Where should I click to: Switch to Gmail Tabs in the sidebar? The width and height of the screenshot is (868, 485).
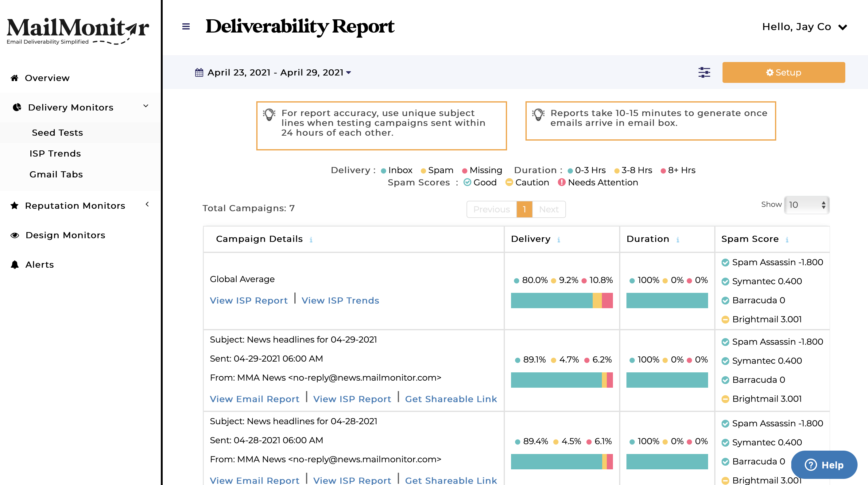(x=56, y=174)
